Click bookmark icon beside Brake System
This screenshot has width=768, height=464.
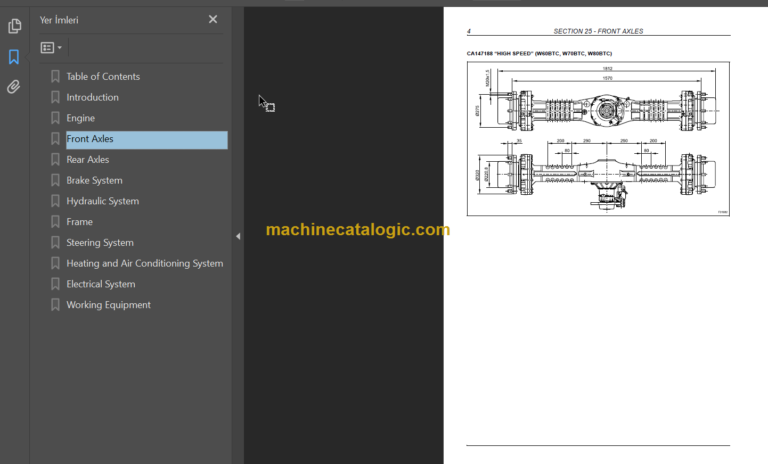55,180
